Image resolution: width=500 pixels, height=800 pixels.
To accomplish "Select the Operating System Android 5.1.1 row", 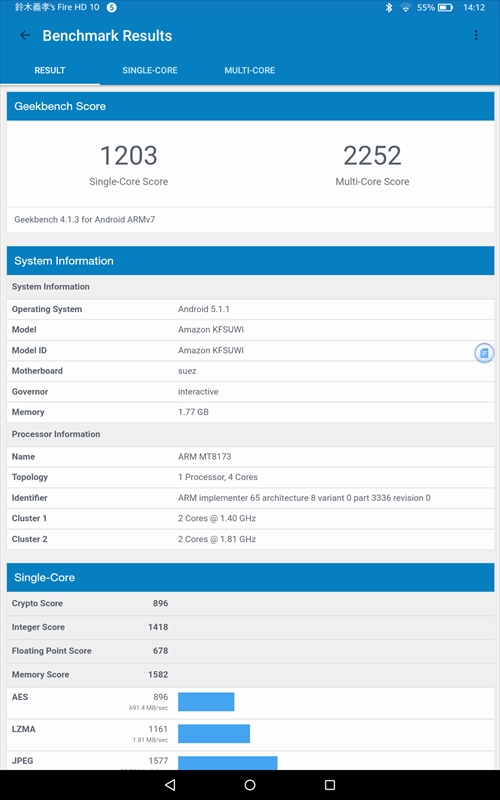I will (x=251, y=309).
